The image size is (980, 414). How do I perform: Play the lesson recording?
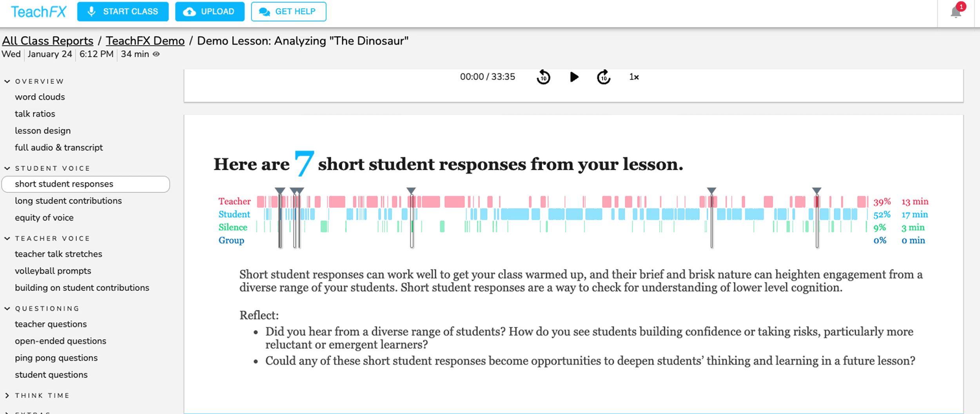coord(574,77)
